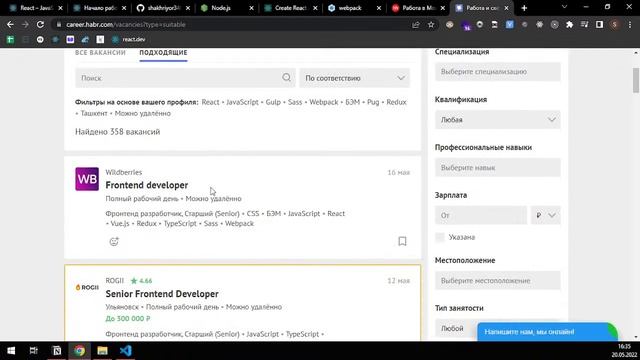The image size is (640, 360).
Task: Click the Напишите нам, мы онлайн chat button
Action: pyautogui.click(x=547, y=331)
